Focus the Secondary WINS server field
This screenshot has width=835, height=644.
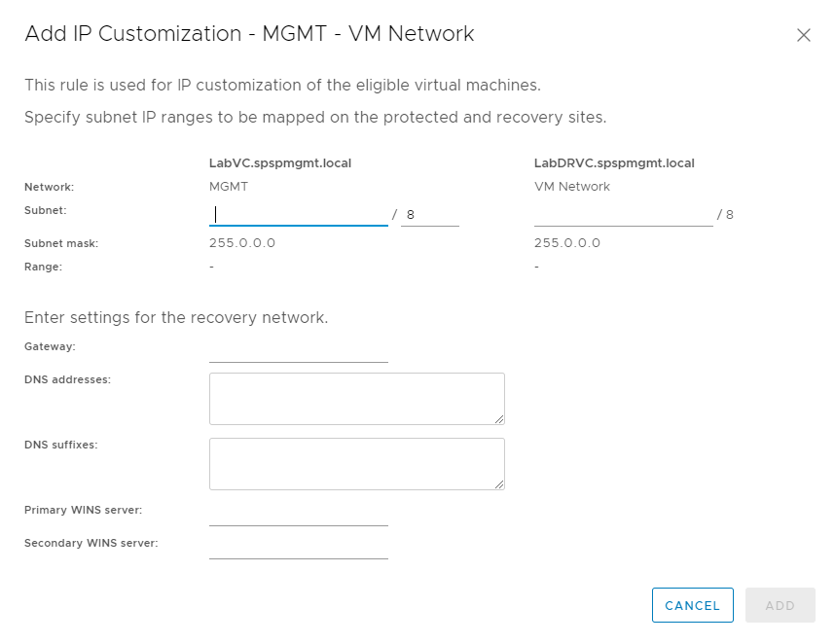pos(298,547)
